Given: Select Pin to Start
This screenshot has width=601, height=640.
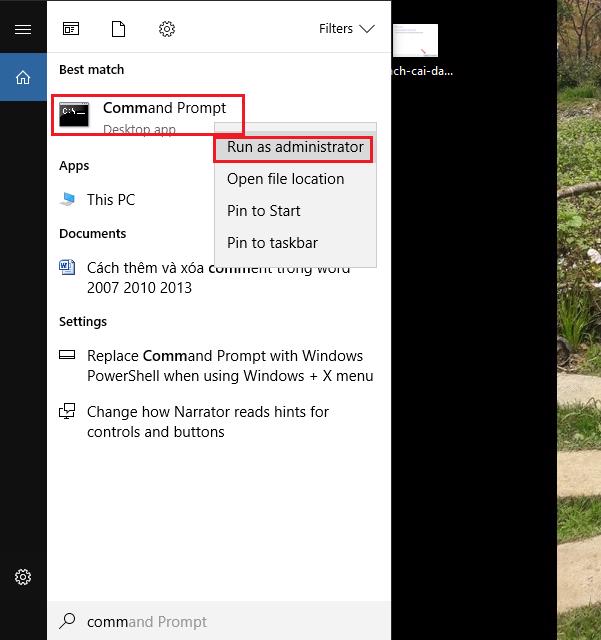Looking at the screenshot, I should click(263, 211).
